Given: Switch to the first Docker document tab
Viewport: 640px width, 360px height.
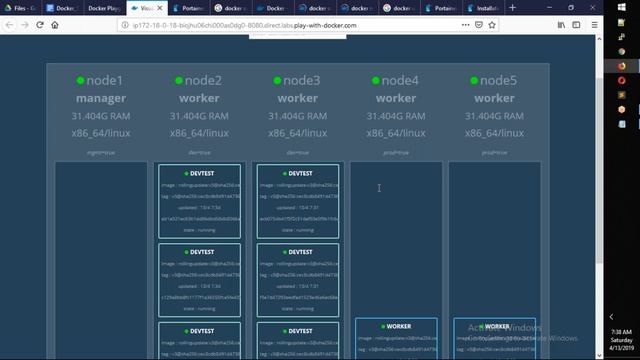Looking at the screenshot, I should click(x=62, y=8).
